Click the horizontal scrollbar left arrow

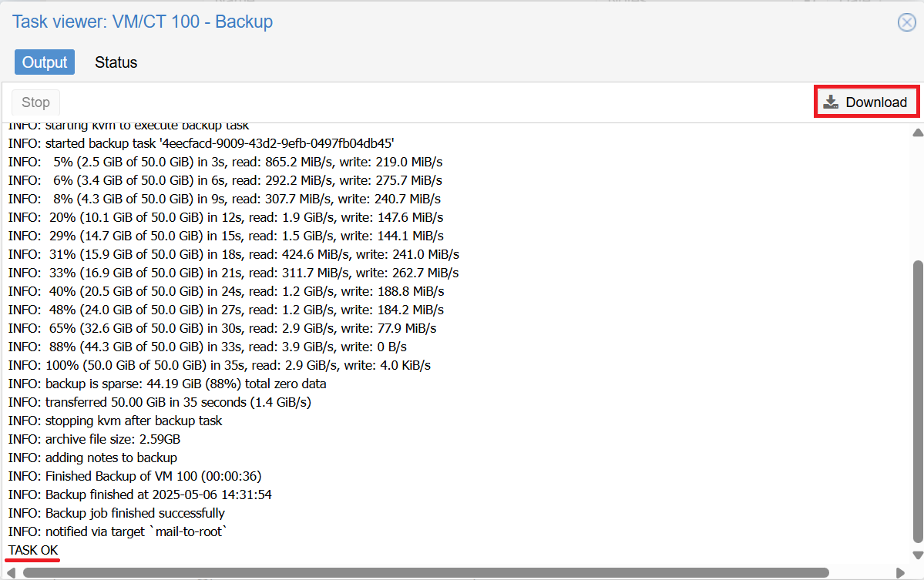[x=11, y=572]
